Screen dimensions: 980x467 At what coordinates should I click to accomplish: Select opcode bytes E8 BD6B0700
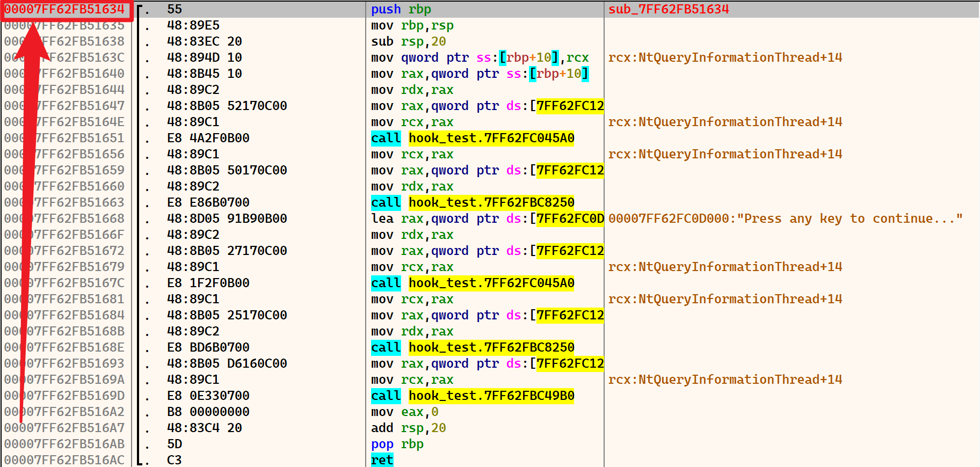(x=208, y=348)
